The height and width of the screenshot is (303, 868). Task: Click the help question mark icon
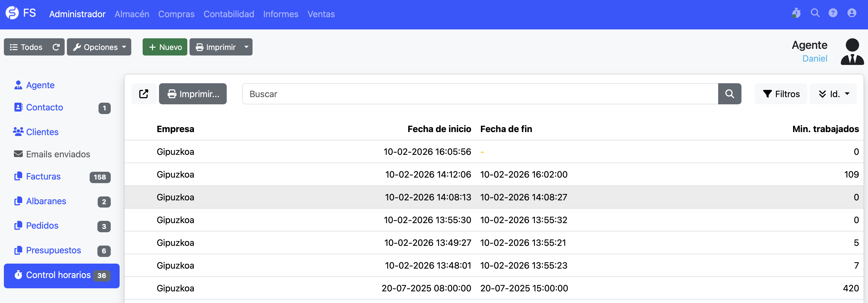point(832,14)
